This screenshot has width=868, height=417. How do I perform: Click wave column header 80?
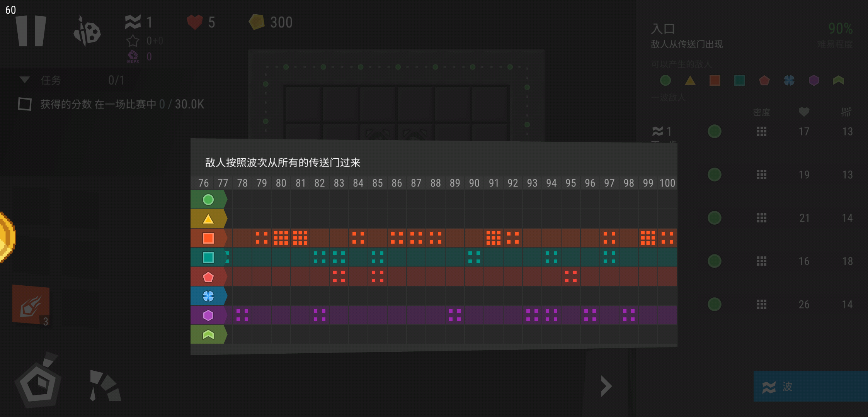click(x=281, y=183)
